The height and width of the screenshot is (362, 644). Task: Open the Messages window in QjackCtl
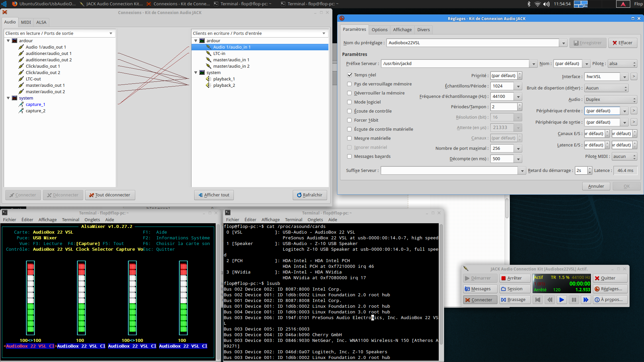[x=478, y=289]
